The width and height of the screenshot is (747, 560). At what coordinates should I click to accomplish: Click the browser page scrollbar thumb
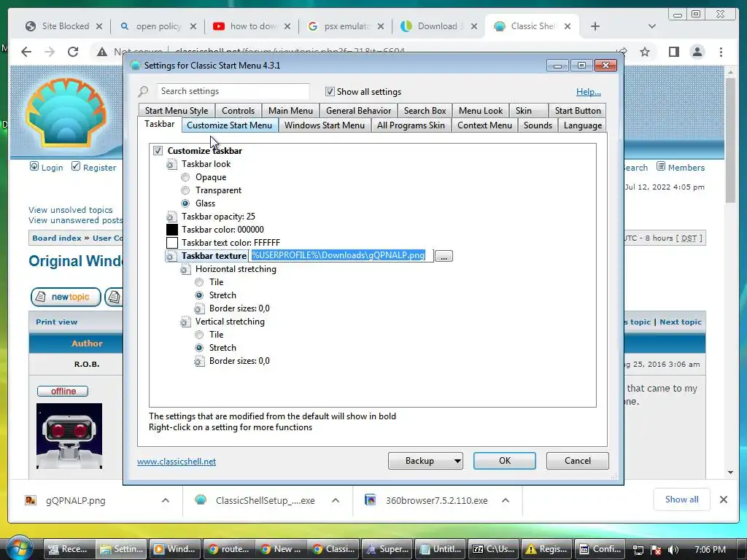coord(730,141)
